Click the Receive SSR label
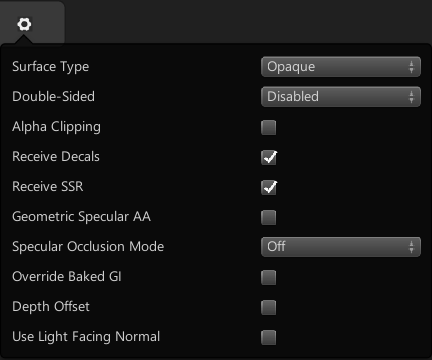 tap(48, 186)
